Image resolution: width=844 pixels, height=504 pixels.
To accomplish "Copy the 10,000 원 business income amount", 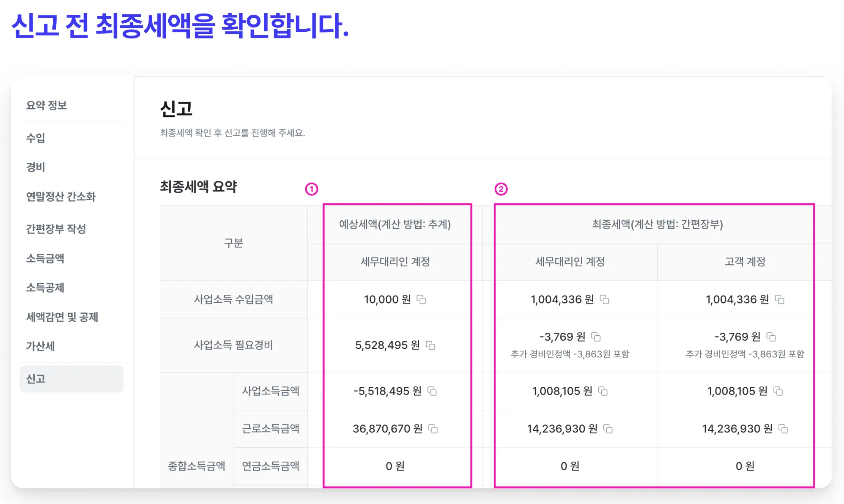I will (x=422, y=299).
